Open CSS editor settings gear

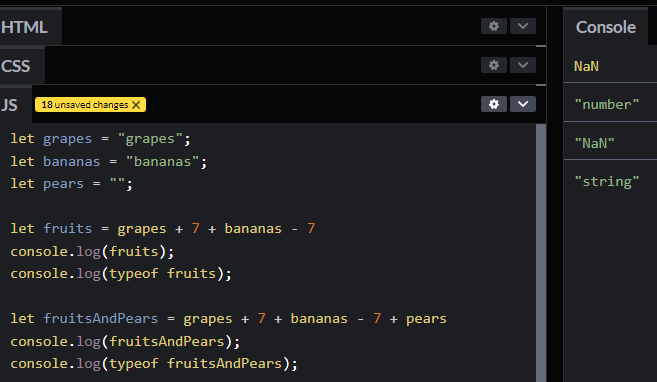tap(494, 65)
